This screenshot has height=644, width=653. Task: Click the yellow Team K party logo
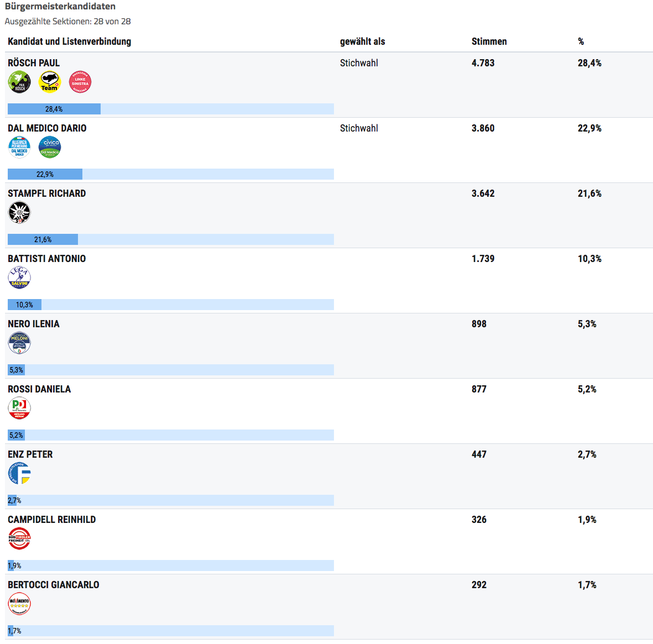[50, 82]
